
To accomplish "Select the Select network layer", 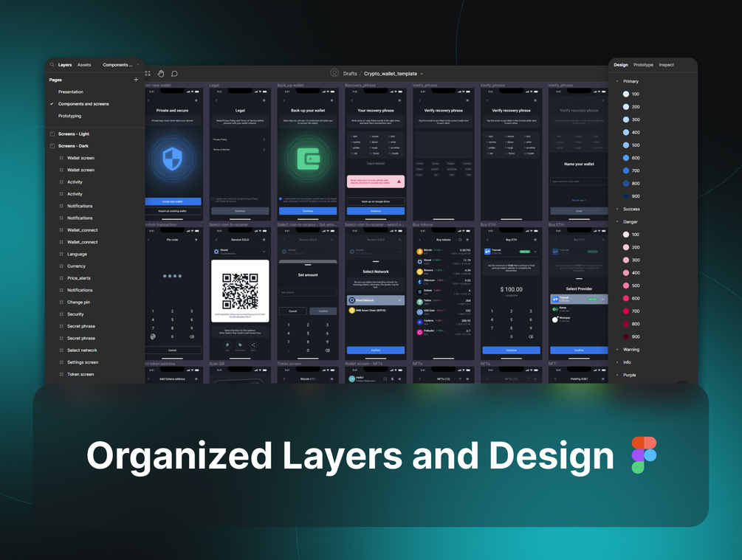I will [82, 350].
